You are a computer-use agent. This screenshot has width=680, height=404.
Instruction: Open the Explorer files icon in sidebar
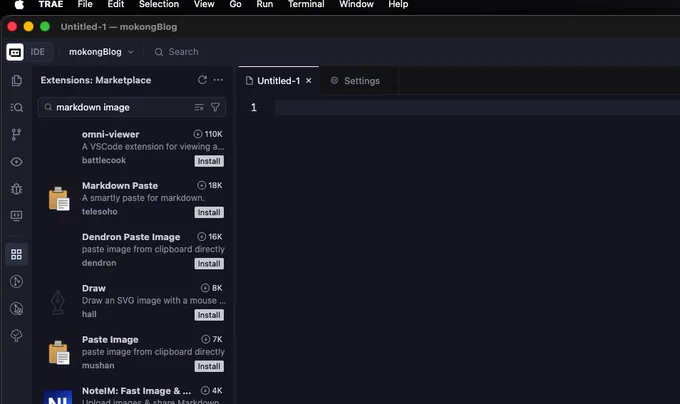(x=16, y=81)
